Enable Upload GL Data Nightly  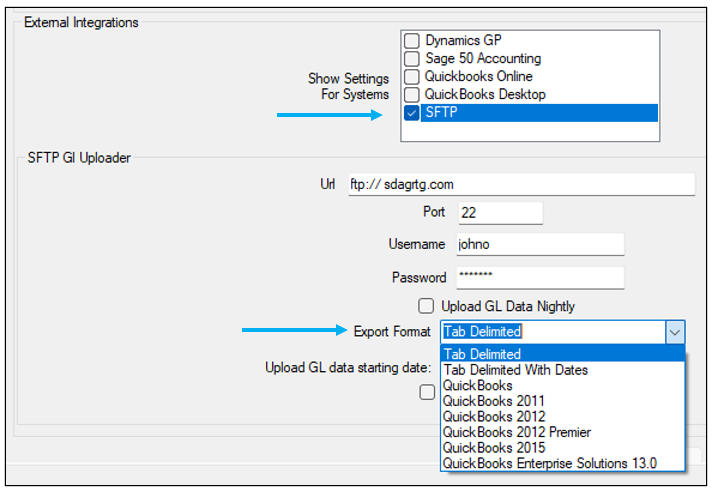(426, 306)
